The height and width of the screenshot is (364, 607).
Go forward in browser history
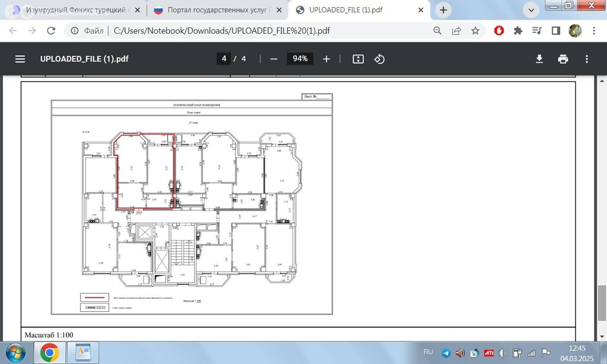32,31
